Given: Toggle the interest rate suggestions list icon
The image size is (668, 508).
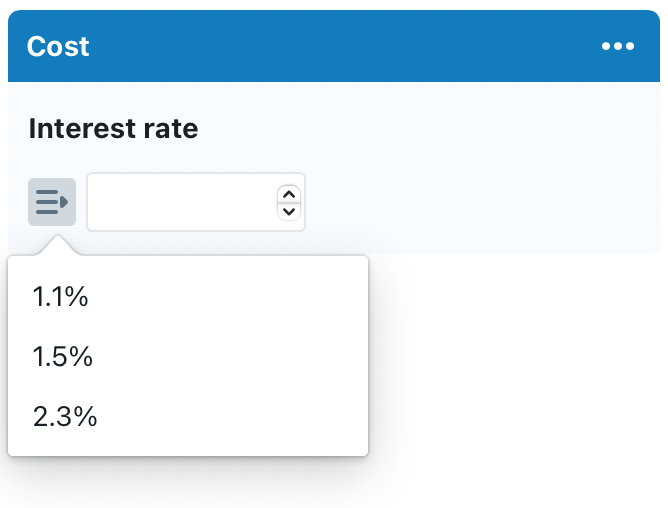Looking at the screenshot, I should click(x=52, y=202).
